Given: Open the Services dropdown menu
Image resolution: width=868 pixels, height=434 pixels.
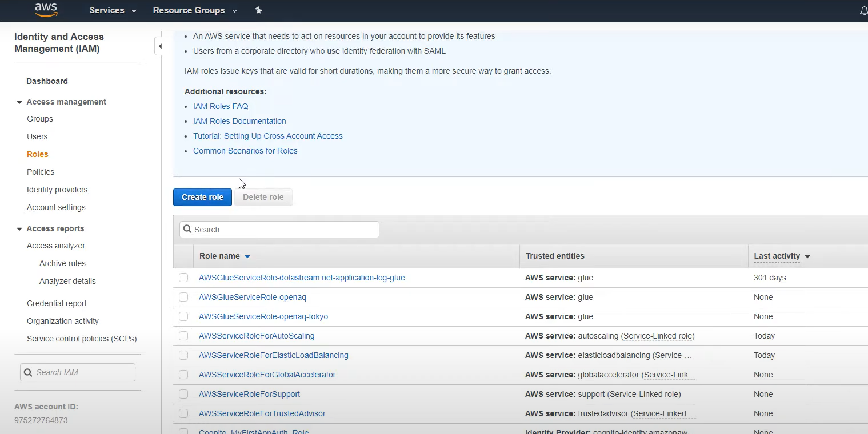Looking at the screenshot, I should click(x=113, y=10).
